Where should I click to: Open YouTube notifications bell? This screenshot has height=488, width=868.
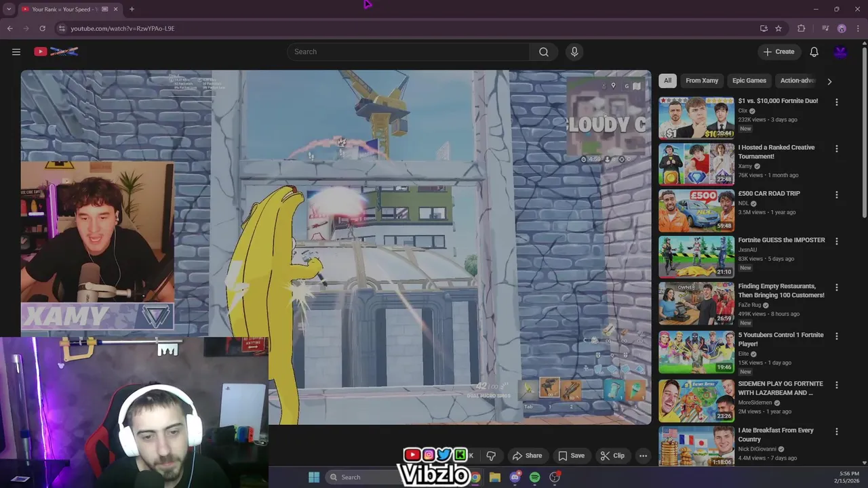pos(814,52)
